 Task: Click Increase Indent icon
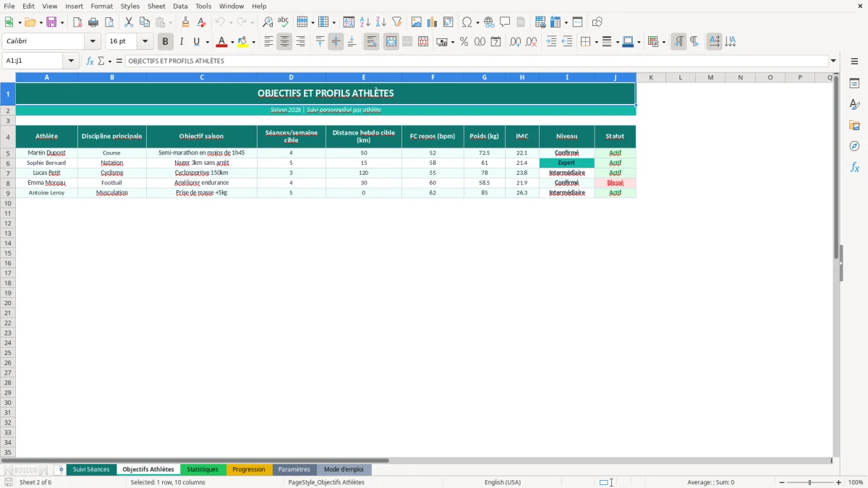(x=551, y=42)
